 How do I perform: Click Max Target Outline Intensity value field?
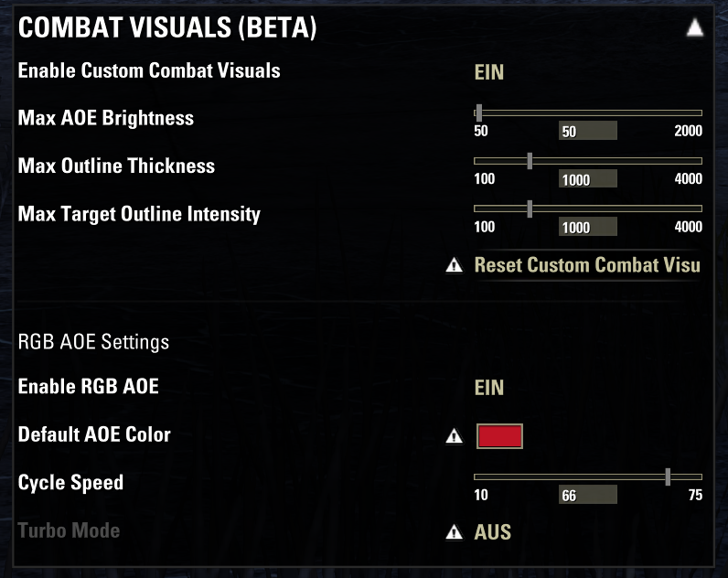pyautogui.click(x=587, y=227)
